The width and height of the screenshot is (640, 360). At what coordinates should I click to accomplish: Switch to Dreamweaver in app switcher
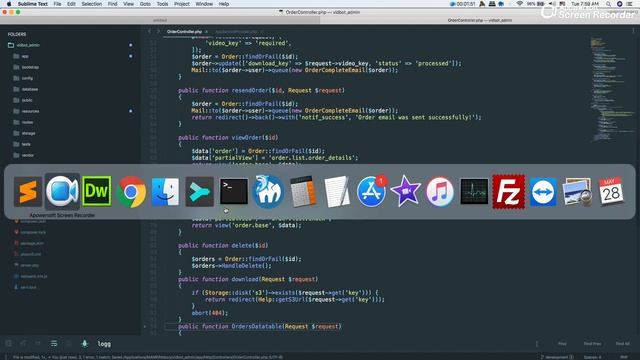97,191
